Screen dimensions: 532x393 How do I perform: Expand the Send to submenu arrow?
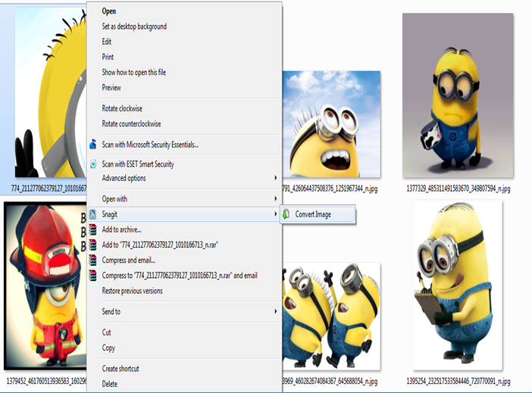[x=275, y=311]
